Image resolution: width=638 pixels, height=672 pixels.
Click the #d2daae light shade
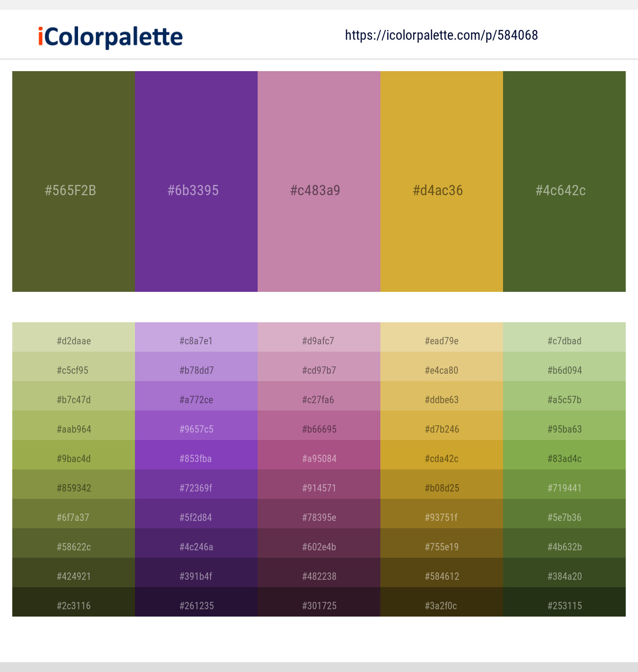click(73, 340)
